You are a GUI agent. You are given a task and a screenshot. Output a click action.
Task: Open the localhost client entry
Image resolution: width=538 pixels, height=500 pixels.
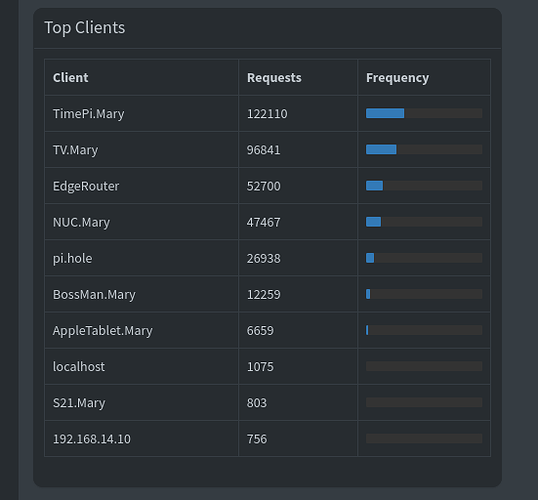[x=79, y=367]
